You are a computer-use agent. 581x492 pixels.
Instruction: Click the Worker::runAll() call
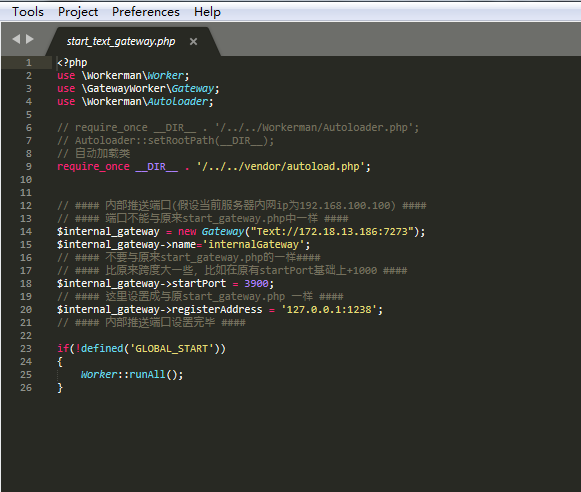tap(132, 375)
